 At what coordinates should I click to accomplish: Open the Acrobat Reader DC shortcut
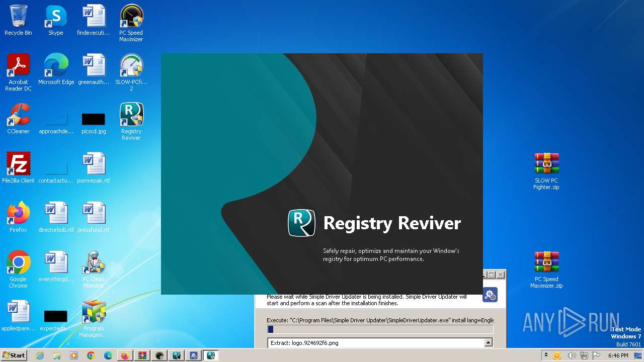18,72
